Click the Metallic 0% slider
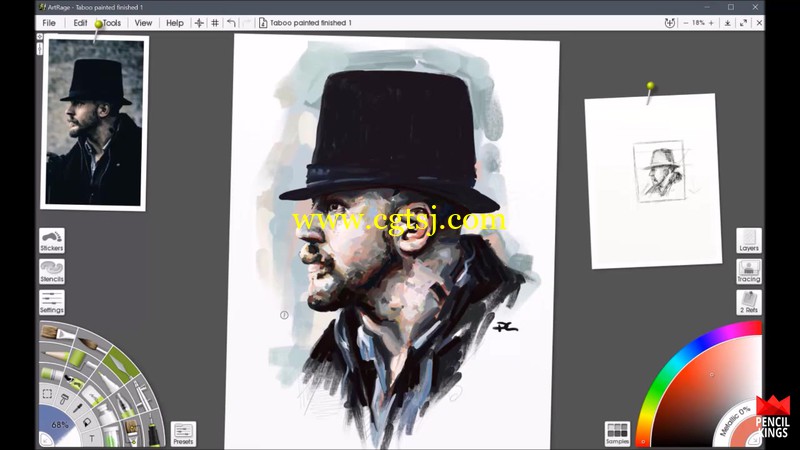This screenshot has height=450, width=800. point(735,422)
